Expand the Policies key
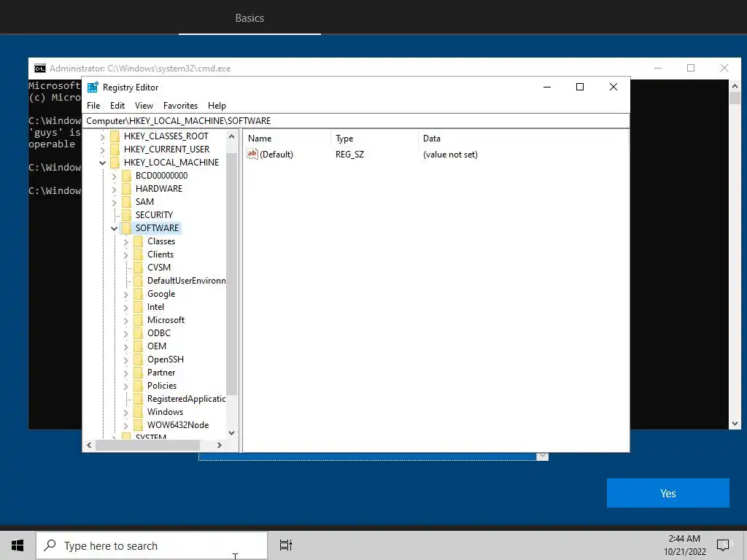This screenshot has height=560, width=747. 125,386
